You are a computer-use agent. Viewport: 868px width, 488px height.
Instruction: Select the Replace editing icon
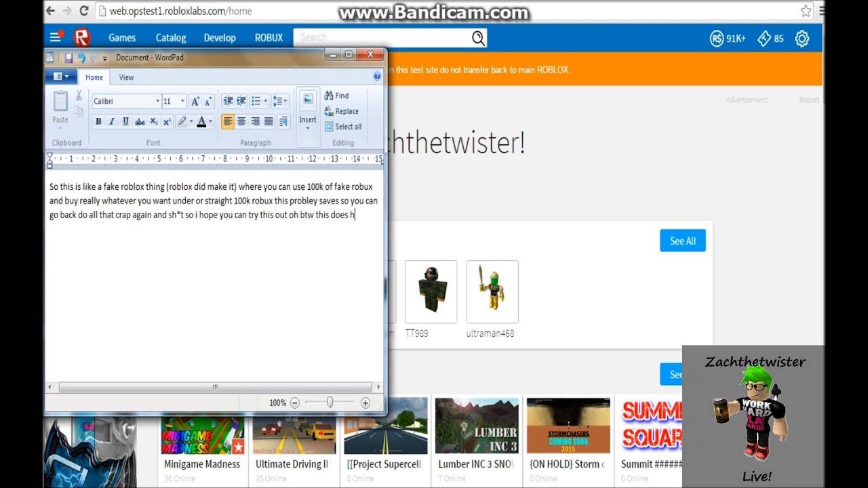pyautogui.click(x=341, y=111)
